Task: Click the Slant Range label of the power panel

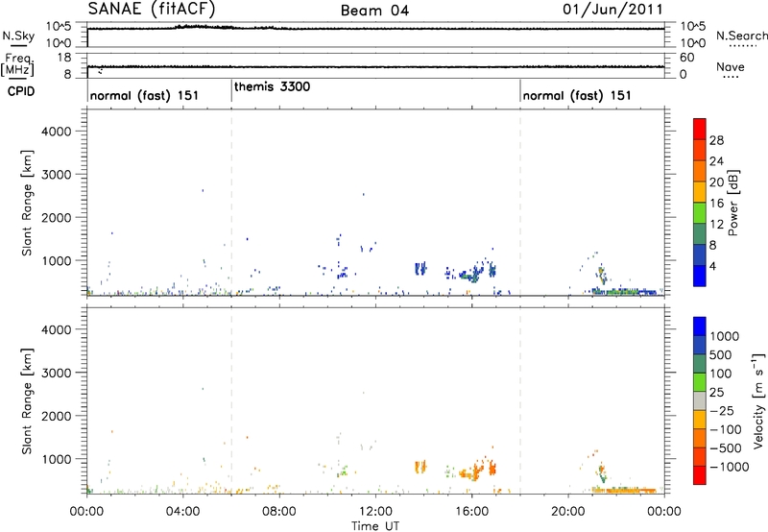Action: (x=27, y=203)
